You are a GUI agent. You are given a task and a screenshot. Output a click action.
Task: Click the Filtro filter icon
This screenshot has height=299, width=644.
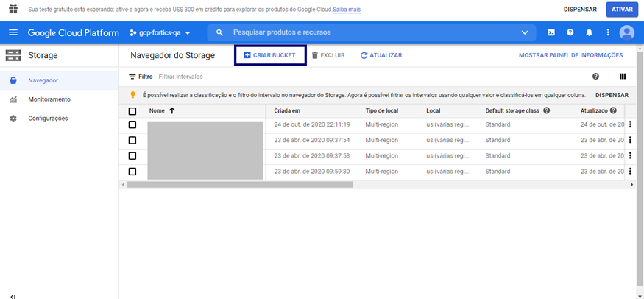click(132, 77)
